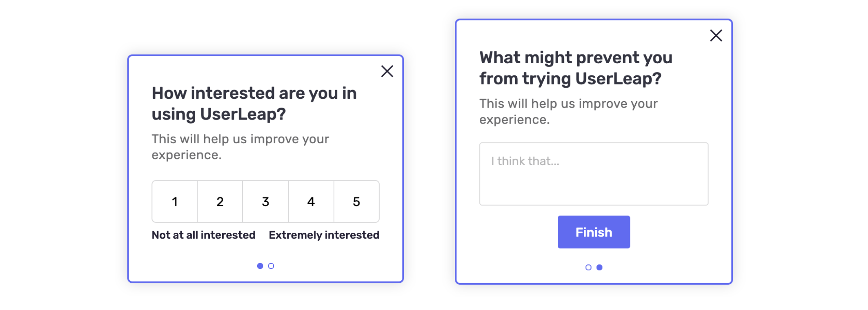Go to second page dot in interest survey

271,266
